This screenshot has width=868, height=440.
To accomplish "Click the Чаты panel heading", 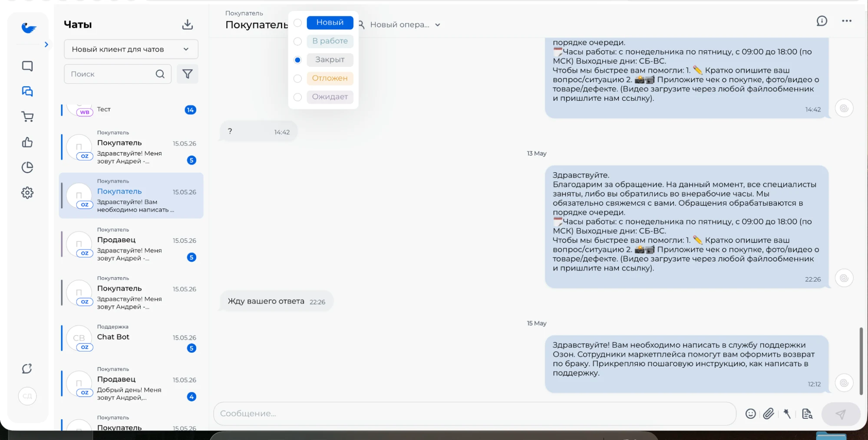I will point(78,25).
